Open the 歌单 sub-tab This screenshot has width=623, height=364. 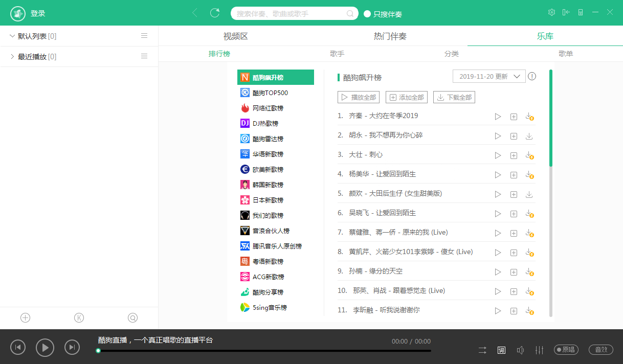pyautogui.click(x=566, y=54)
